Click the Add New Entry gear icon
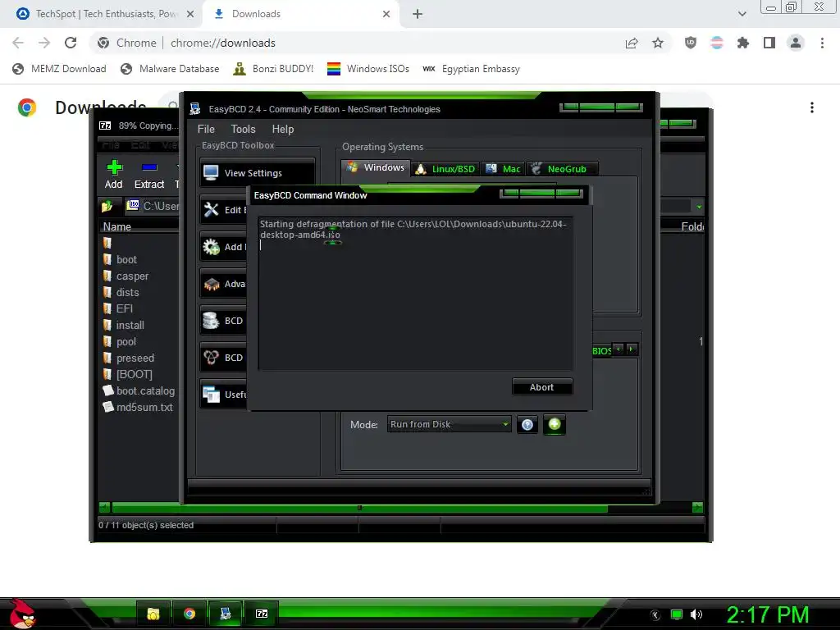The width and height of the screenshot is (840, 630). [x=211, y=246]
